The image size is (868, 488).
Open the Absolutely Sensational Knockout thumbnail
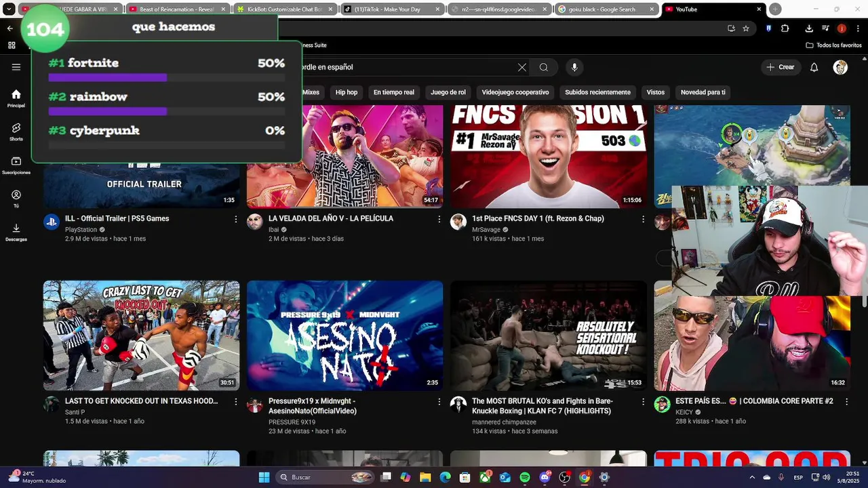[x=549, y=335]
